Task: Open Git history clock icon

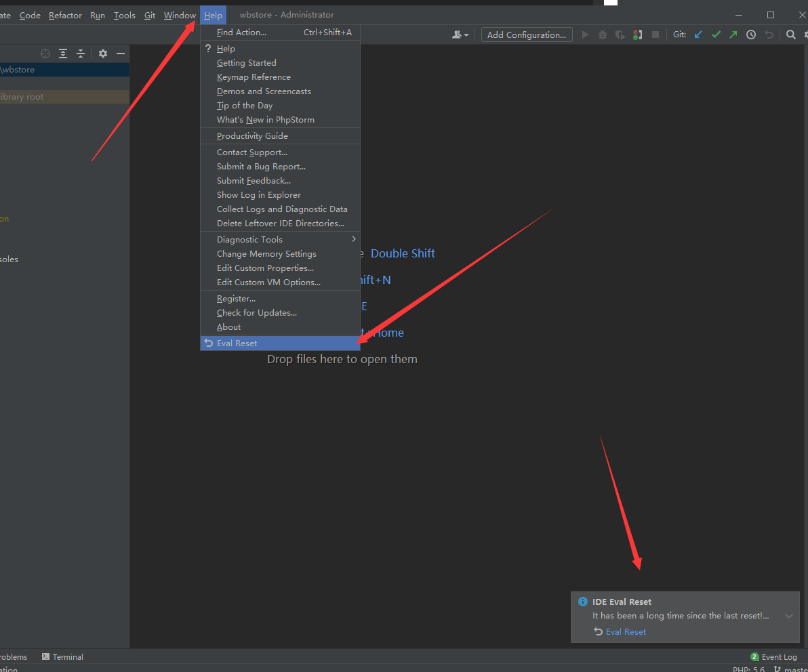Action: point(751,35)
